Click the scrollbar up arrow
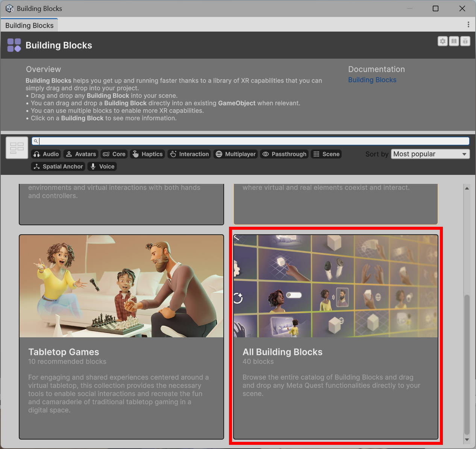This screenshot has height=449, width=476. point(467,188)
